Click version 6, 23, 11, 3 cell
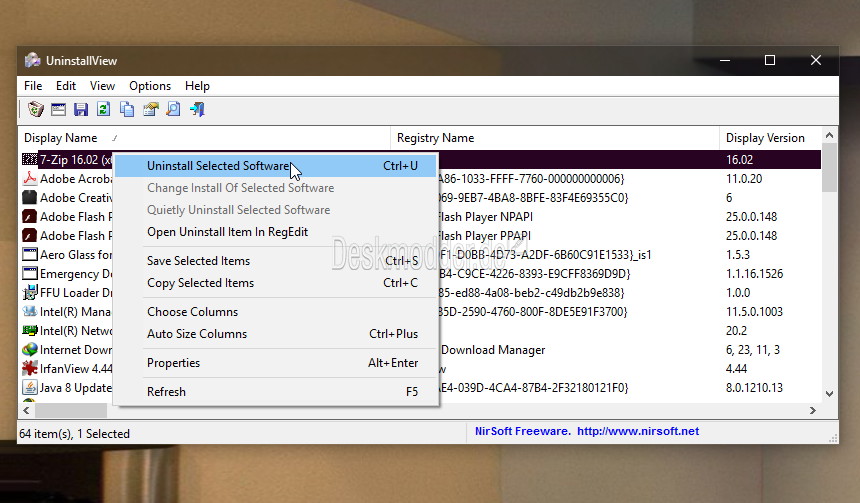Image resolution: width=860 pixels, height=503 pixels. (752, 349)
